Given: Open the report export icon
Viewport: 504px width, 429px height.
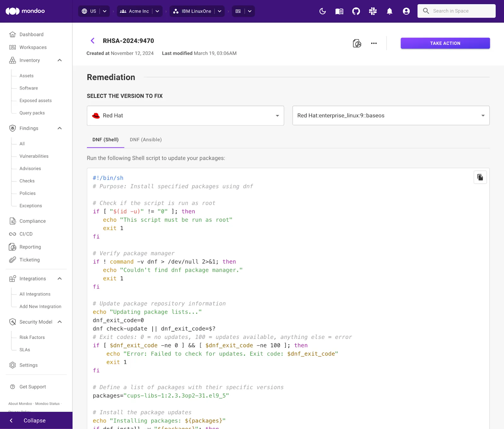Looking at the screenshot, I should [357, 43].
